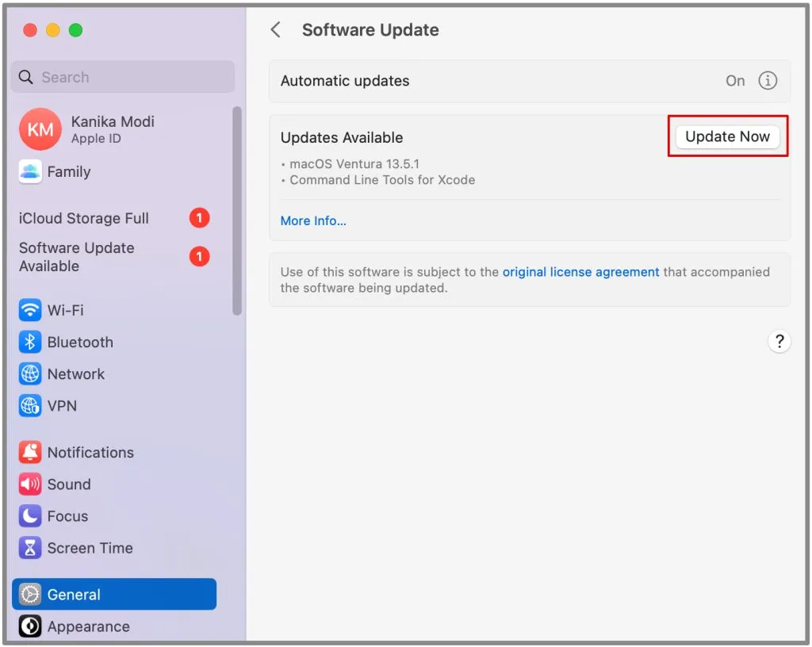
Task: Go back using the chevron arrow
Action: pos(276,30)
